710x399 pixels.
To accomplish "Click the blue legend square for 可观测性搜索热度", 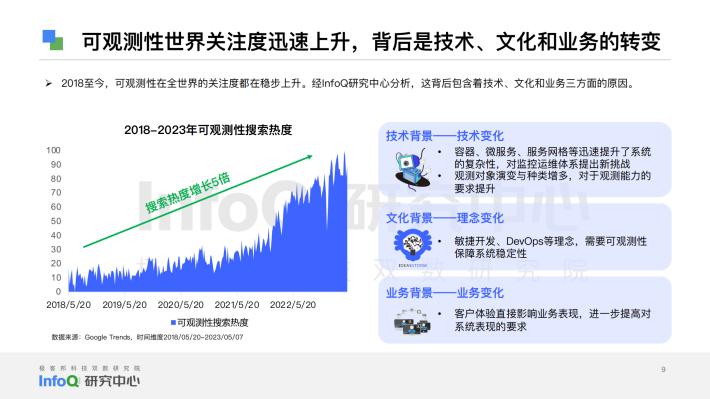I will 173,322.
